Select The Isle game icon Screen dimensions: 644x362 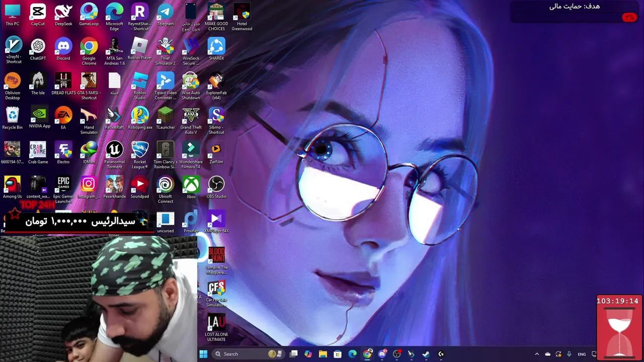(38, 84)
